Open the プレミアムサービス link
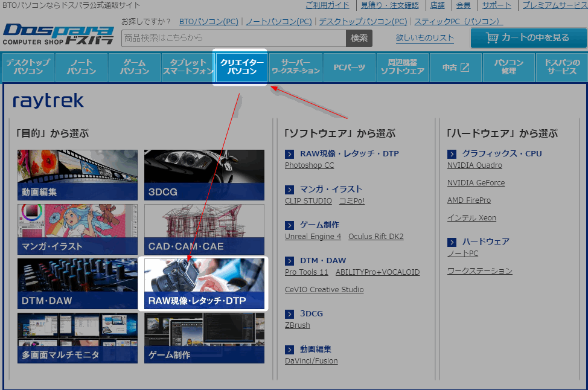Screen dimensions: 588x390 pyautogui.click(x=555, y=5)
